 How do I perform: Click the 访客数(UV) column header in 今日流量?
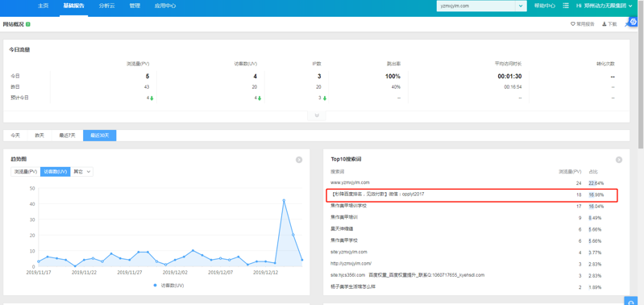(246, 64)
